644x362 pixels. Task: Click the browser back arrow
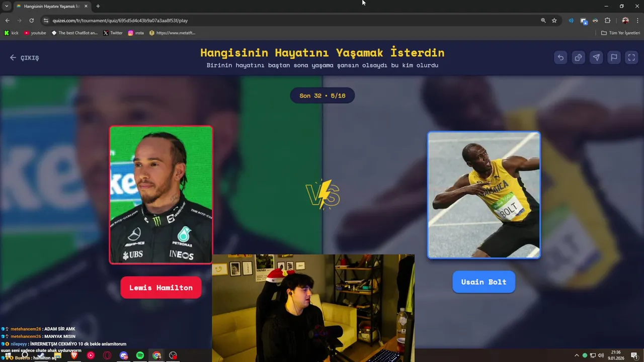coord(7,21)
